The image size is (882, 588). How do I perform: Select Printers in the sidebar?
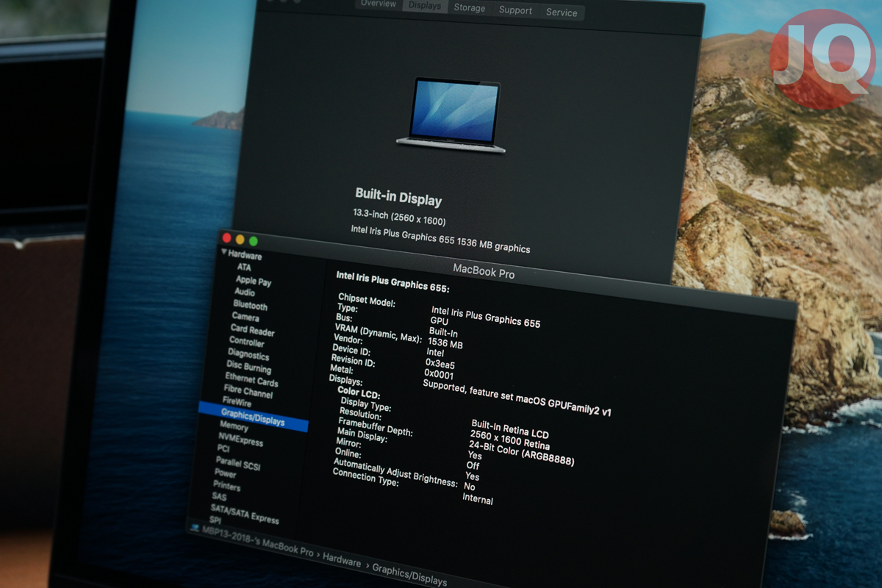(226, 486)
